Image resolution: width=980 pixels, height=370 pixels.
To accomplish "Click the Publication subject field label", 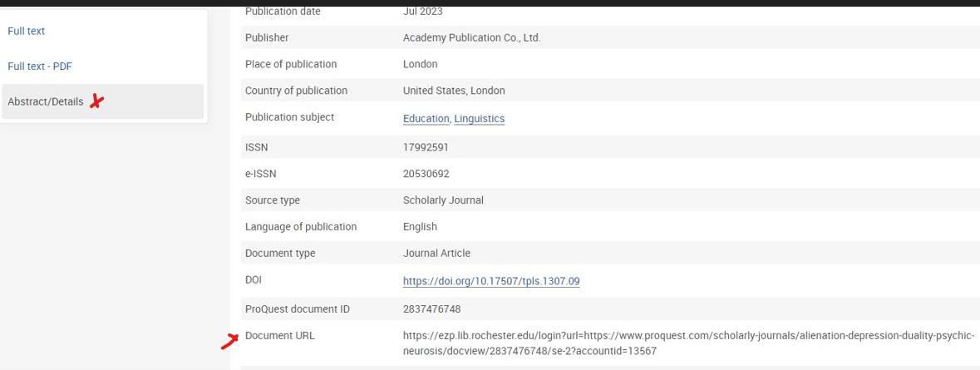I will (289, 117).
